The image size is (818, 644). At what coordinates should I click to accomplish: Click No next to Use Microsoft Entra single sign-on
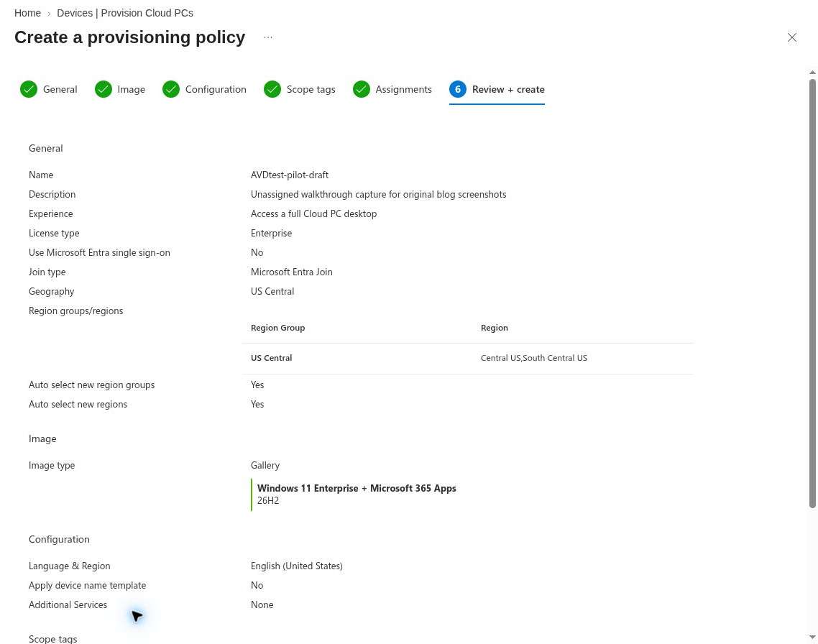(x=257, y=253)
